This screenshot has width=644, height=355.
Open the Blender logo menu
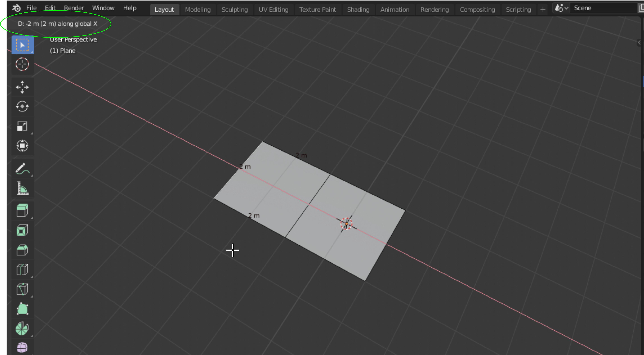[x=17, y=8]
